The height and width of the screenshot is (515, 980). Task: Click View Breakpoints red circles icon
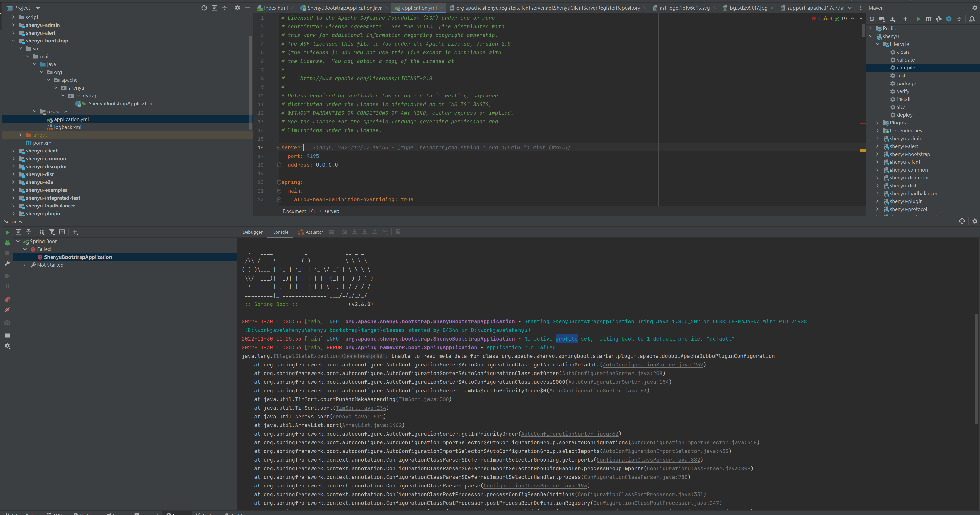pyautogui.click(x=7, y=299)
